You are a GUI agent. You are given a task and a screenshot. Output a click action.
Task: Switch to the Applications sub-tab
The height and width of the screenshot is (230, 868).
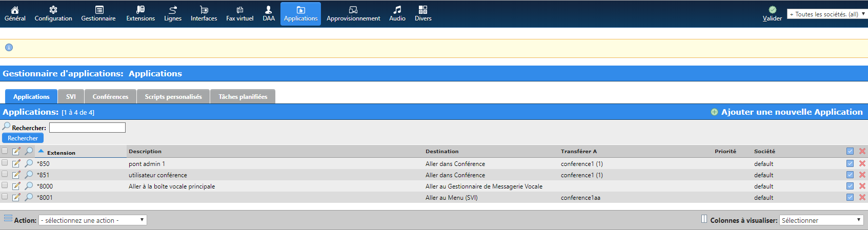click(x=31, y=96)
